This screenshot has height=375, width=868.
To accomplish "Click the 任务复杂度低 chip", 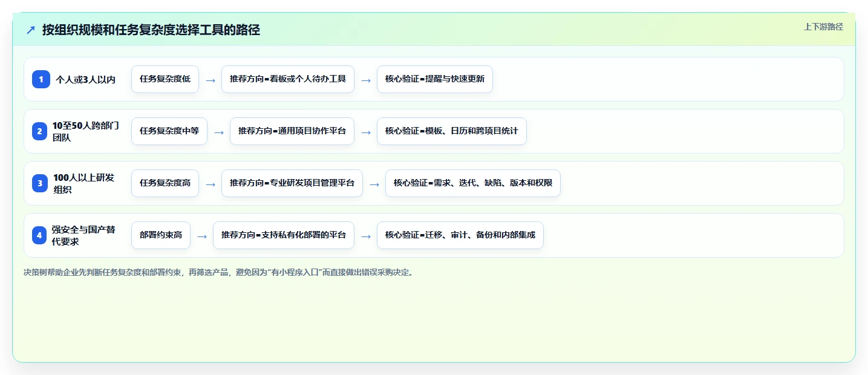I will 165,79.
